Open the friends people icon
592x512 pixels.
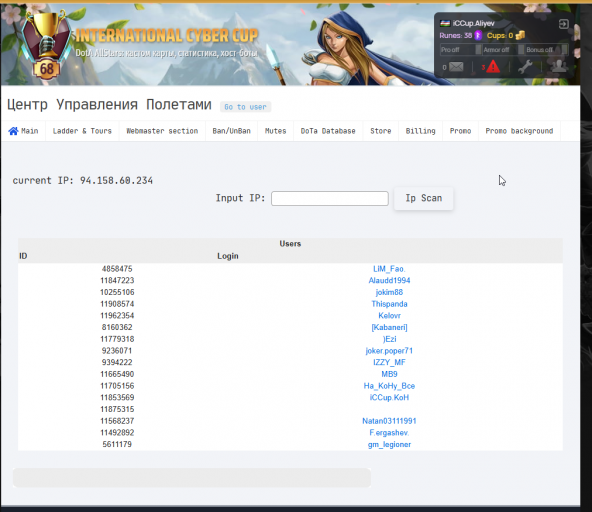559,66
